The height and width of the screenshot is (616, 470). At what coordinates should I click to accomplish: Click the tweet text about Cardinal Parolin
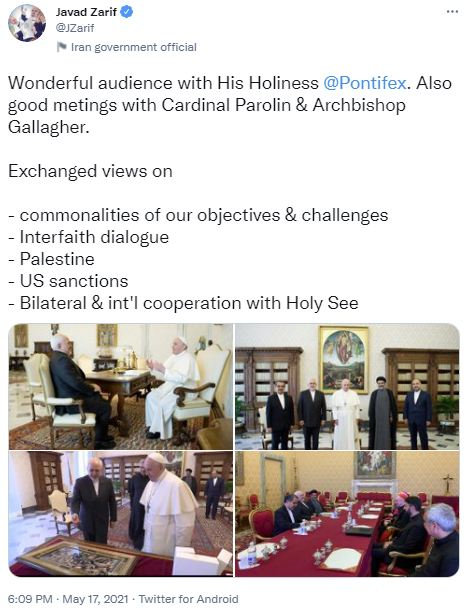click(x=207, y=105)
